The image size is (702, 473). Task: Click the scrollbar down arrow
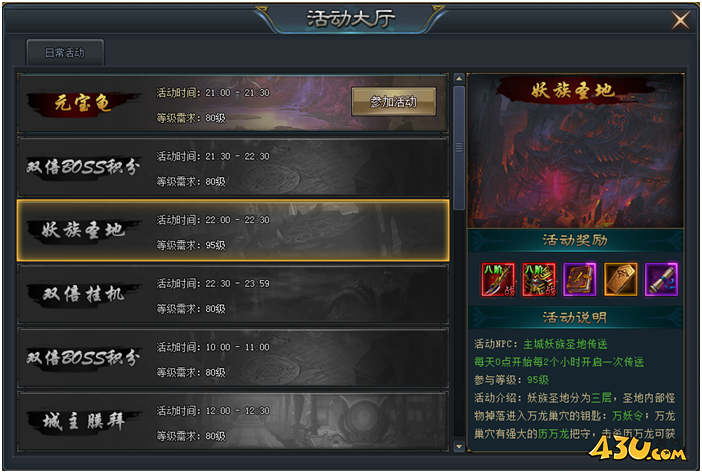click(x=459, y=446)
